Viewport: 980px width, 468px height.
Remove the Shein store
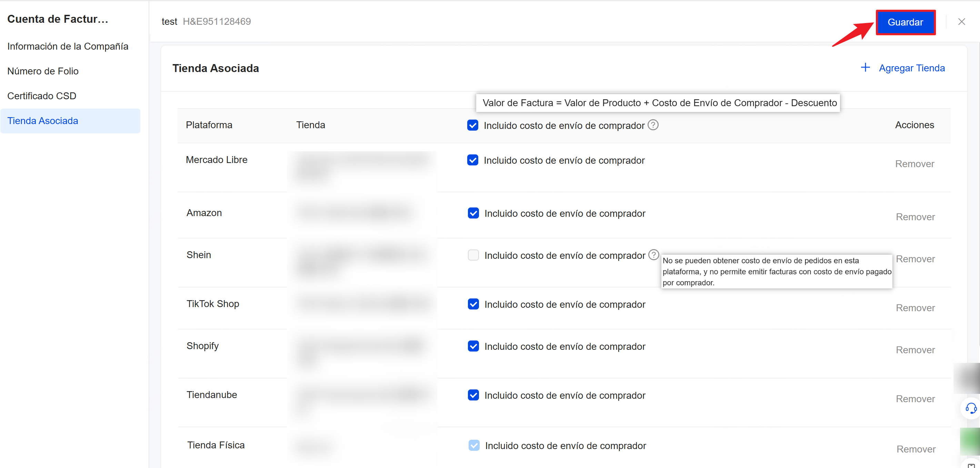pos(915,259)
